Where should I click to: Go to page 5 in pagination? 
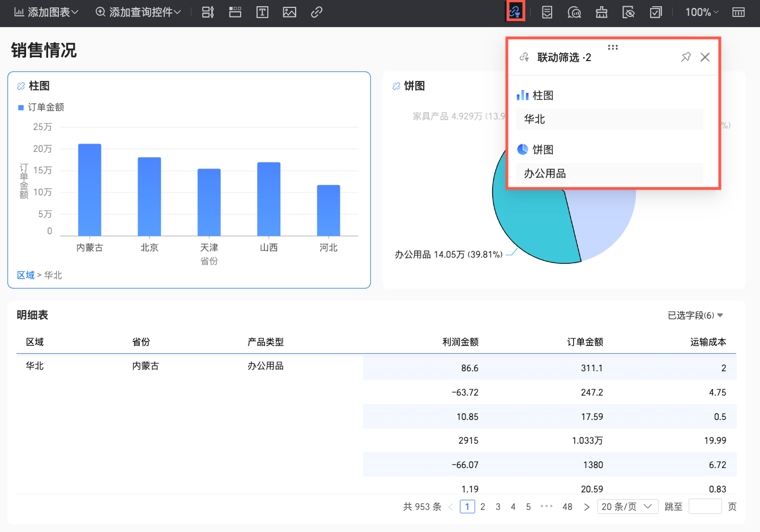(528, 507)
